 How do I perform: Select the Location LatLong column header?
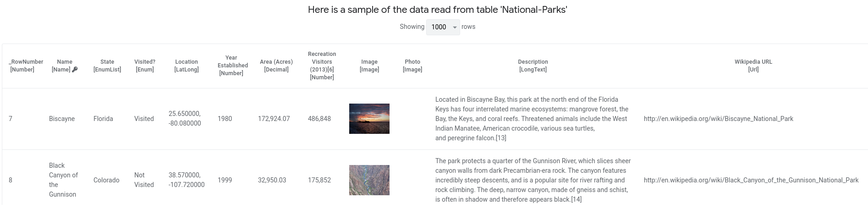(x=187, y=66)
